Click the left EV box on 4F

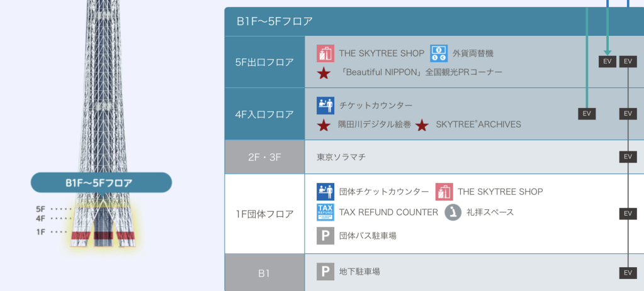click(587, 114)
